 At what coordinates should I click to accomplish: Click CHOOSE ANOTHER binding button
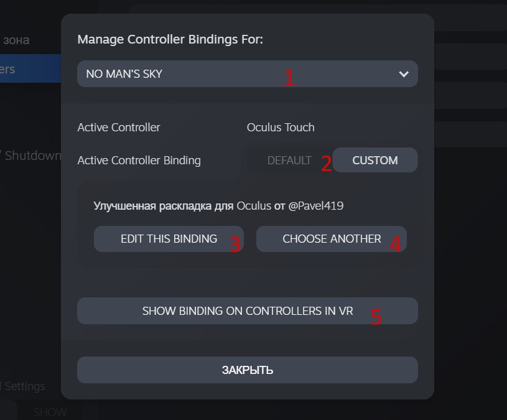point(332,239)
